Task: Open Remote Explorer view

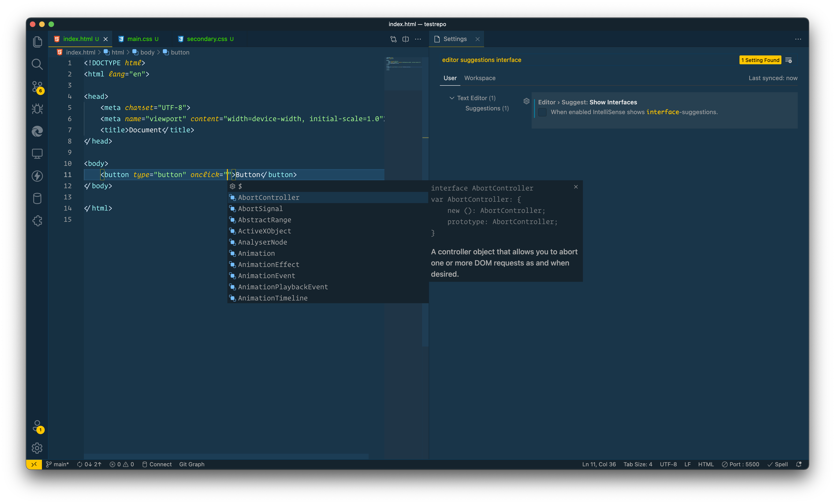Action: tap(37, 153)
